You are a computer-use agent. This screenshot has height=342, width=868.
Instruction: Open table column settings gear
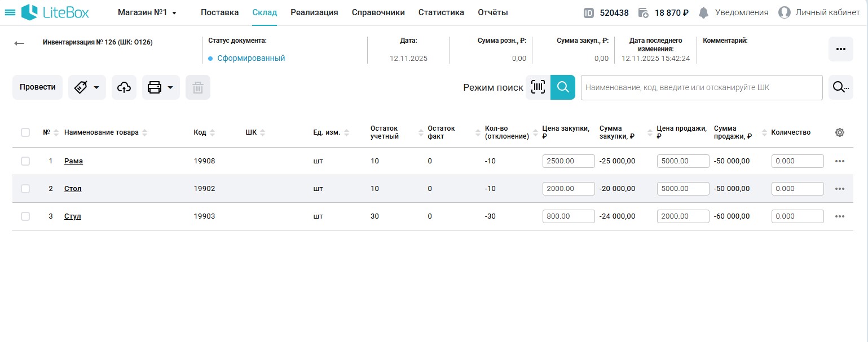click(x=839, y=132)
